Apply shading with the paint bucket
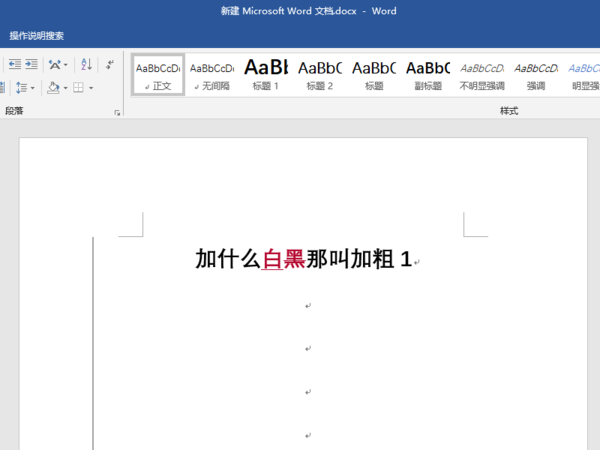 pos(53,88)
